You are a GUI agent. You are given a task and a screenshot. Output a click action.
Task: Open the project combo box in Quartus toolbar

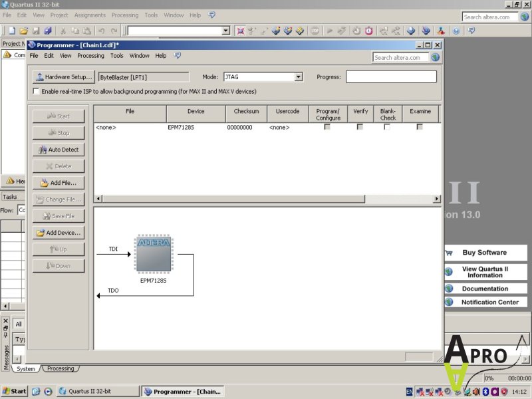225,31
